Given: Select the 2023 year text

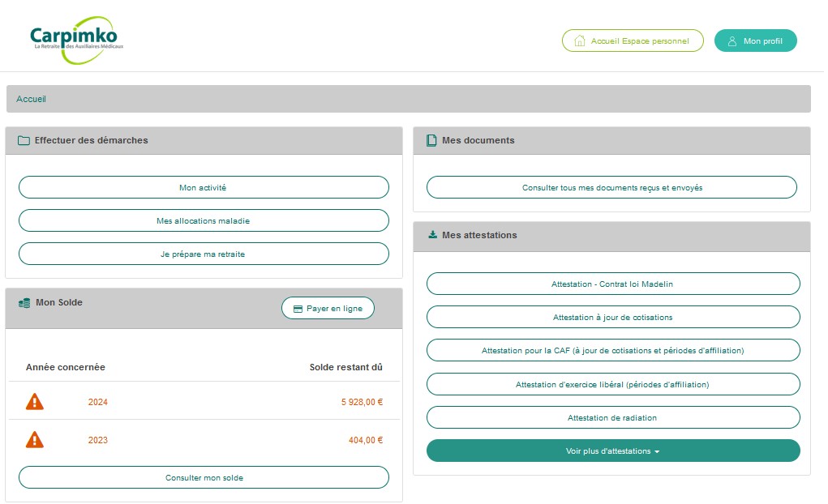Looking at the screenshot, I should (x=97, y=440).
